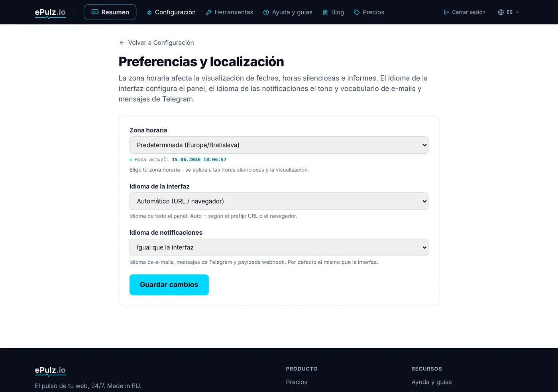Click the tag icon beside Precios
The height and width of the screenshot is (392, 558).
pos(357,12)
